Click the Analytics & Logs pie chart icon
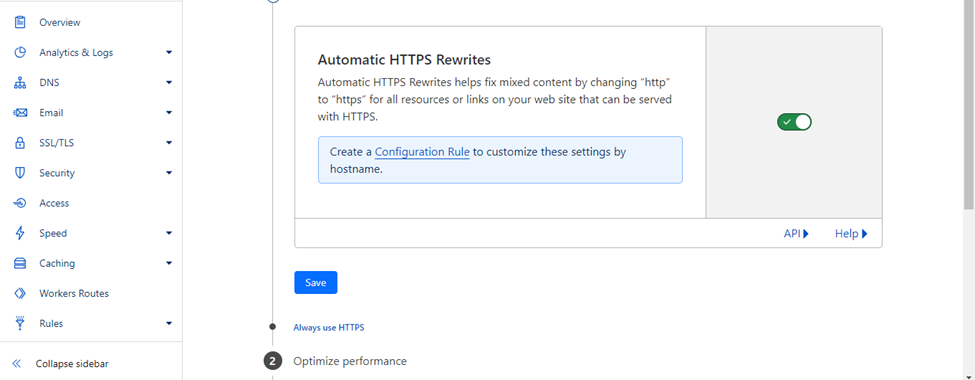975x380 pixels. [20, 52]
